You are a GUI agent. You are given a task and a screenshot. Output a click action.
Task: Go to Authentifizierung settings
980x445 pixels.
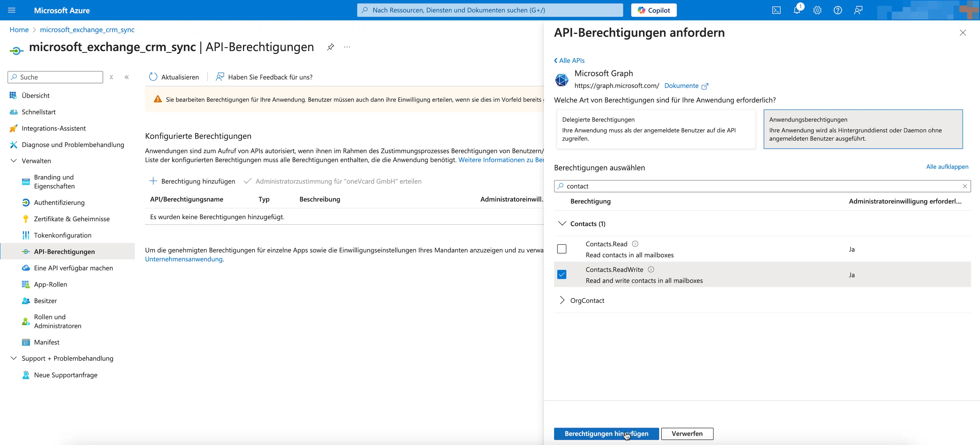coord(59,203)
